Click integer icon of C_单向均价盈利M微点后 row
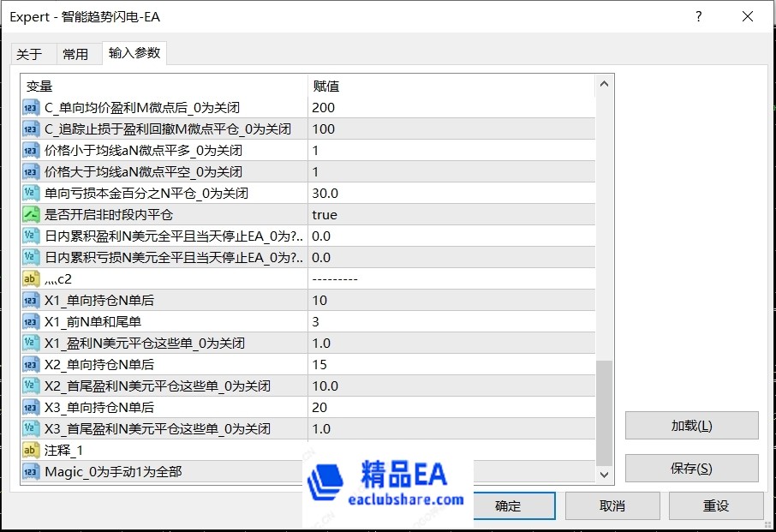This screenshot has height=532, width=776. [31, 107]
